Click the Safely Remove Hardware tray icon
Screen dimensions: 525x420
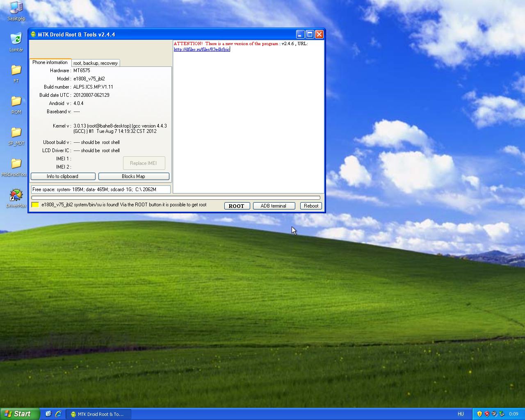[x=501, y=414]
